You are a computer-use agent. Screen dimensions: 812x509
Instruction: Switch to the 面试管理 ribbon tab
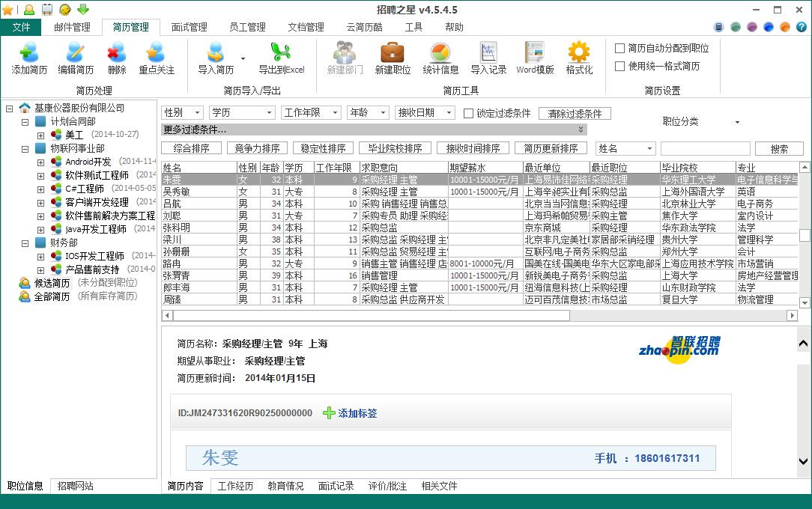[x=189, y=27]
